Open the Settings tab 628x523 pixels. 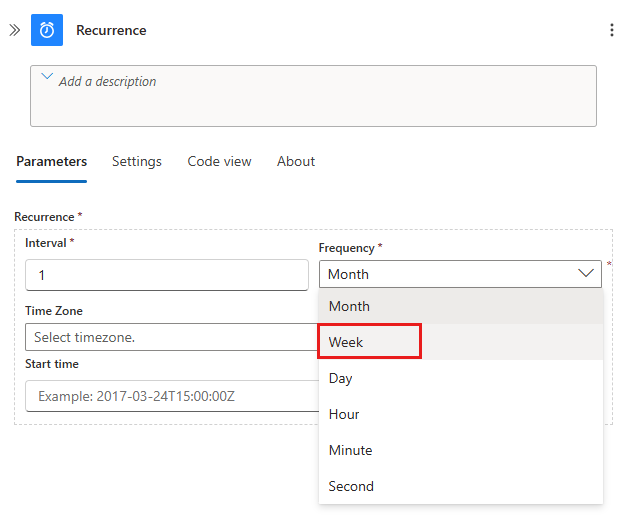point(137,161)
